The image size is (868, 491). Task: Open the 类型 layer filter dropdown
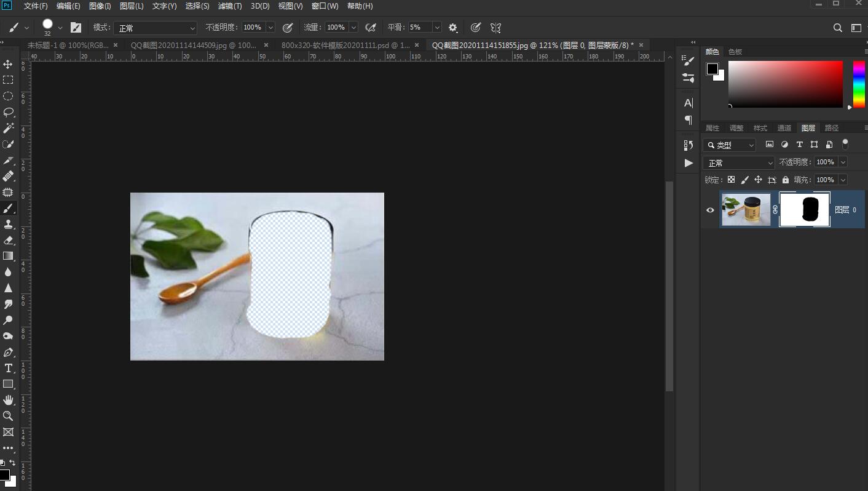[730, 145]
